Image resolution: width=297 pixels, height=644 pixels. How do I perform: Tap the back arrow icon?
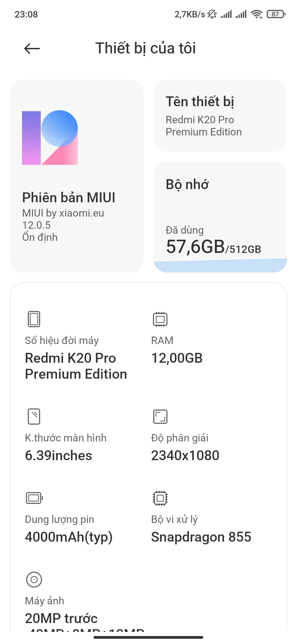pyautogui.click(x=32, y=49)
